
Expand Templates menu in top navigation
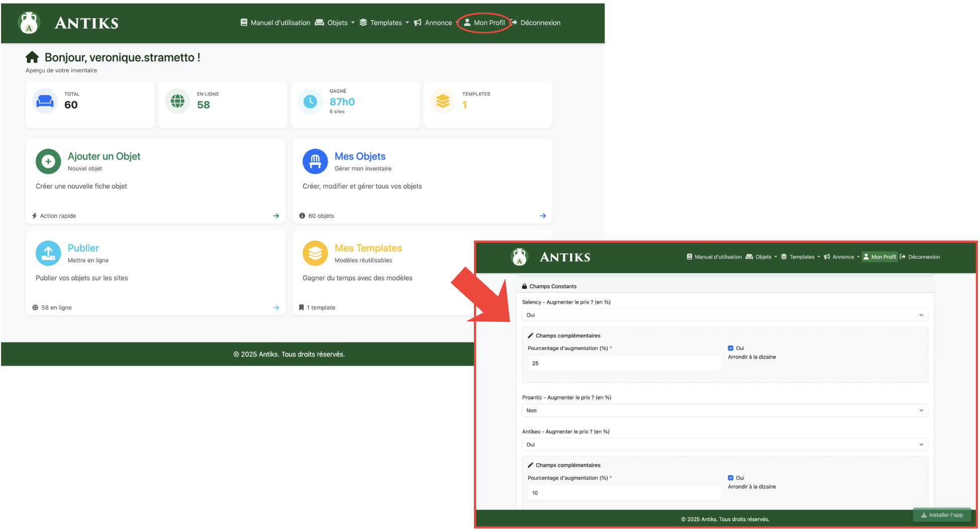pos(384,23)
